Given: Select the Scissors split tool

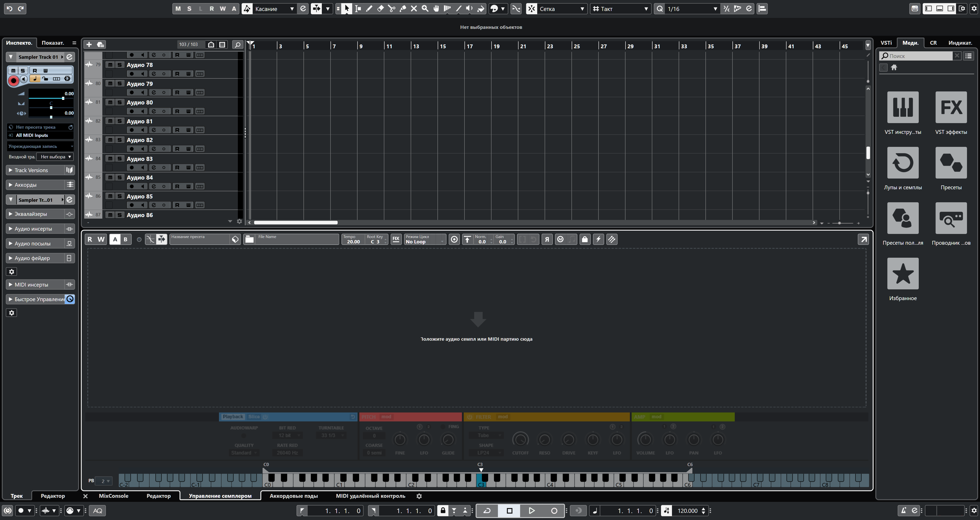Looking at the screenshot, I should click(391, 8).
